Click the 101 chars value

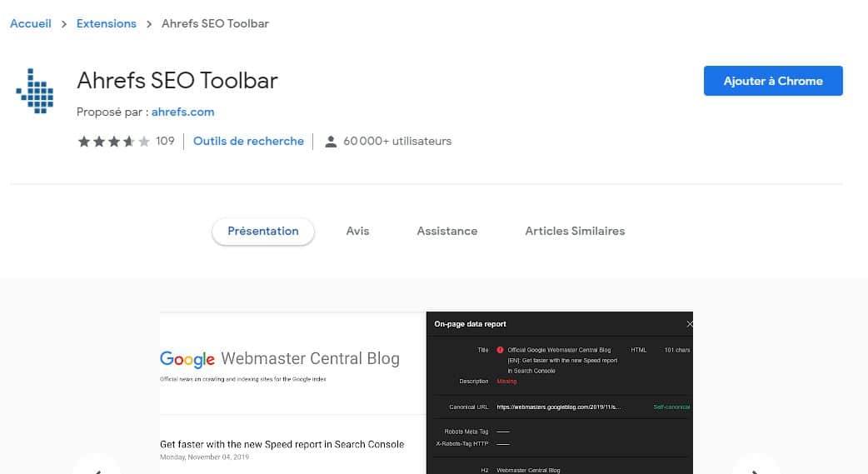point(677,350)
